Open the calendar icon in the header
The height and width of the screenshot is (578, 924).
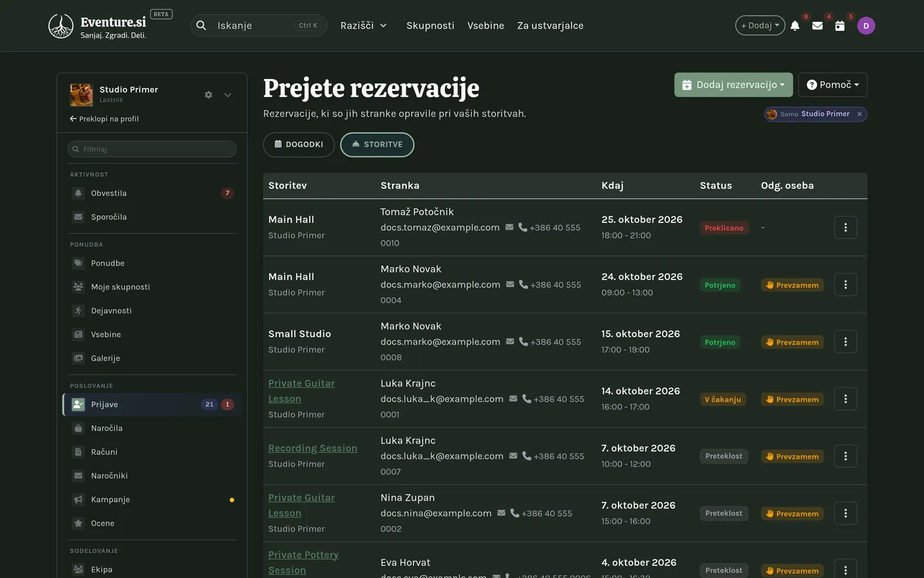pos(840,26)
